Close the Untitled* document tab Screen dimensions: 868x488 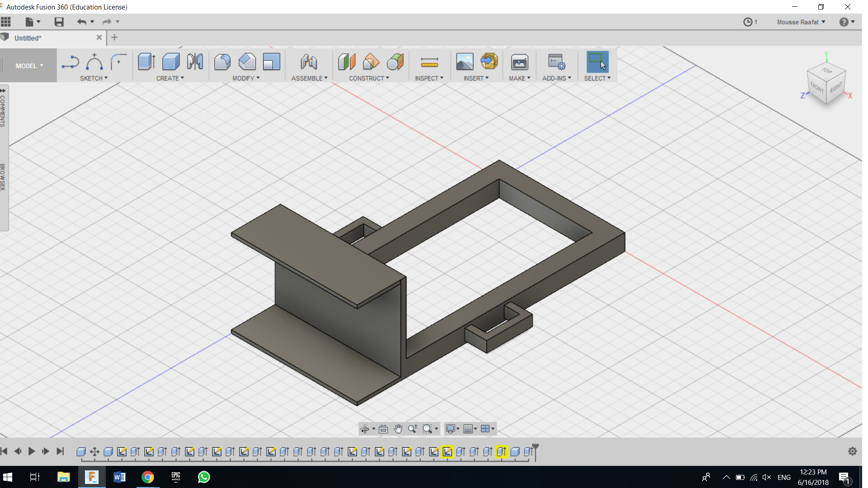(99, 38)
